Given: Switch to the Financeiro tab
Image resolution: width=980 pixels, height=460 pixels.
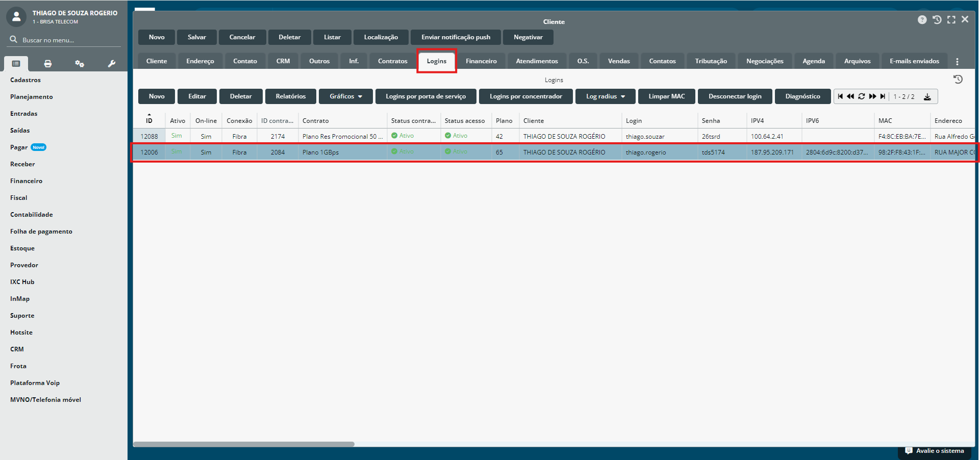Looking at the screenshot, I should [x=481, y=61].
